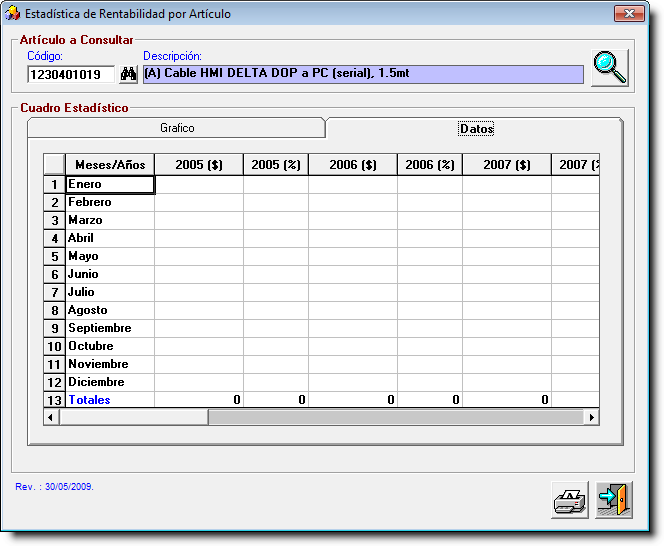Click the Rev. : 30/05/2009 text
Image resolution: width=664 pixels, height=546 pixels.
tap(54, 487)
